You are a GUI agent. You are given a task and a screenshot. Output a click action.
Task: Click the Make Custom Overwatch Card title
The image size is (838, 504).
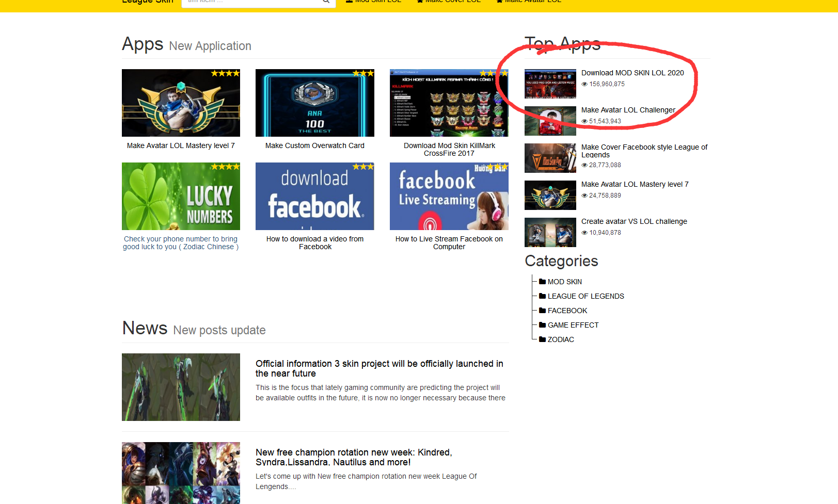tap(315, 145)
